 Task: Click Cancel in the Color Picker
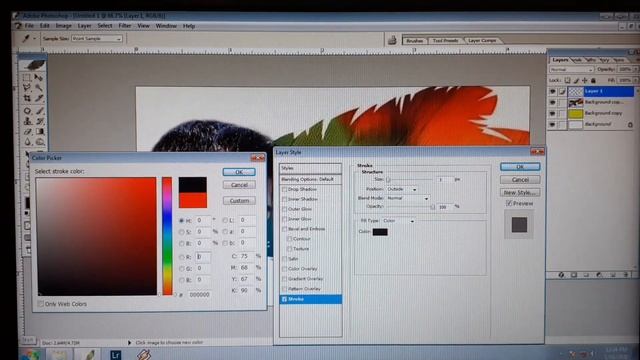[x=239, y=185]
